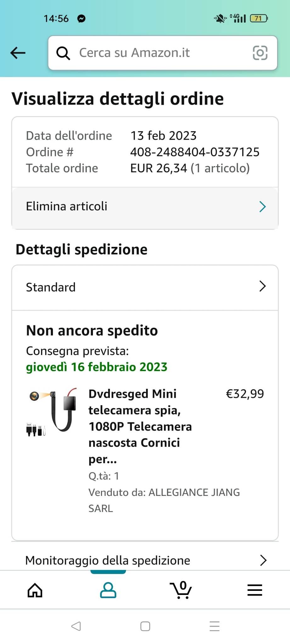Open the shopping cart icon
This screenshot has width=290, height=644.
(x=181, y=590)
